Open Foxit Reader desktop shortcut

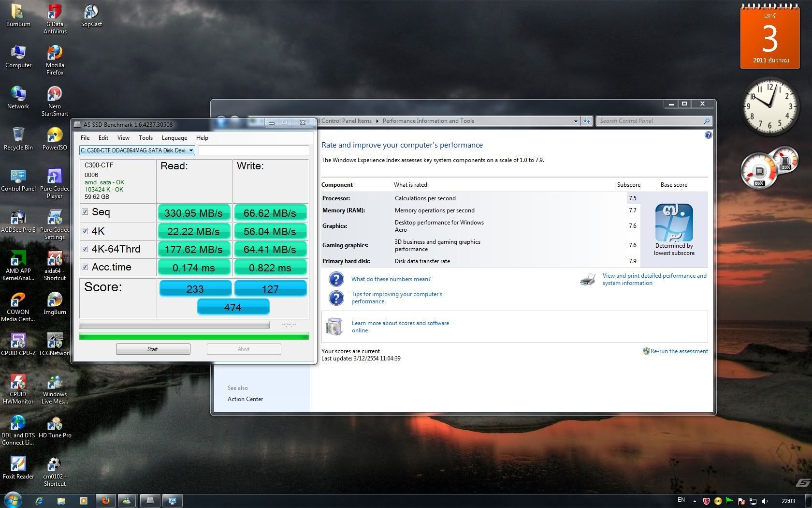click(18, 468)
